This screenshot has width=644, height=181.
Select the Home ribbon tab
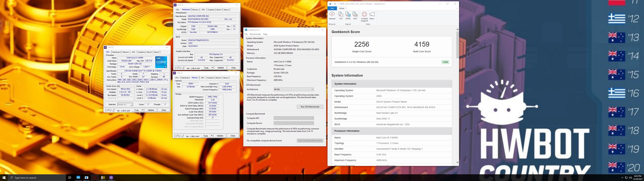[341, 8]
